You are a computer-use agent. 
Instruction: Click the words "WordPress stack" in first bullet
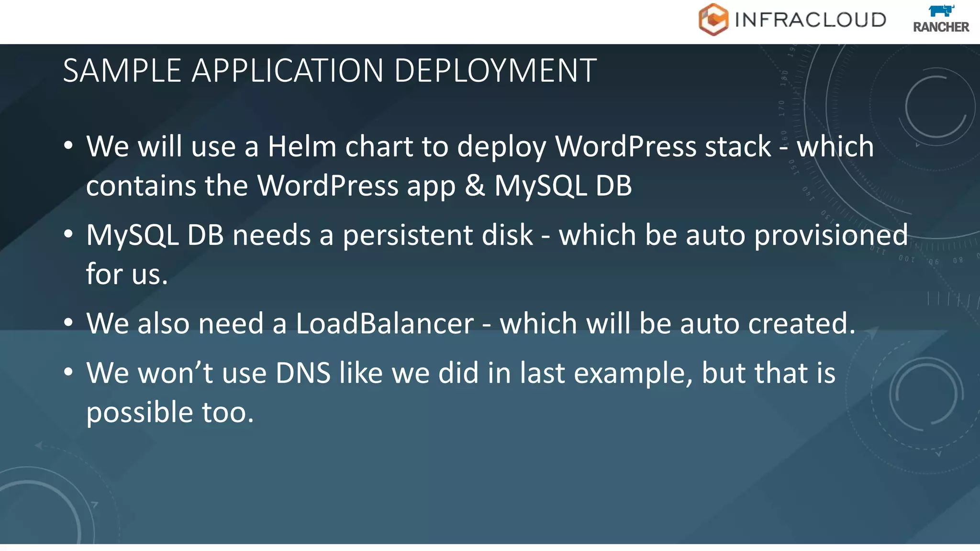(x=663, y=146)
